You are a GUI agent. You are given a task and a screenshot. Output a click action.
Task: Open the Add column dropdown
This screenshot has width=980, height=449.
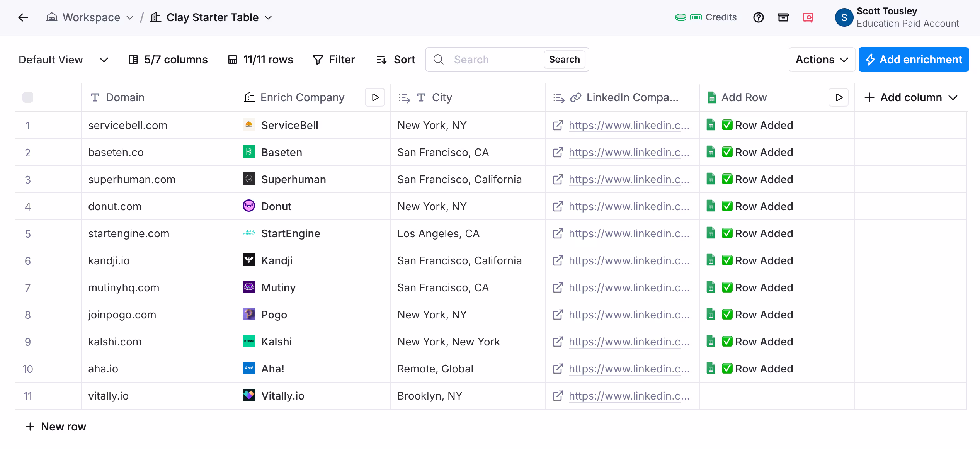910,97
